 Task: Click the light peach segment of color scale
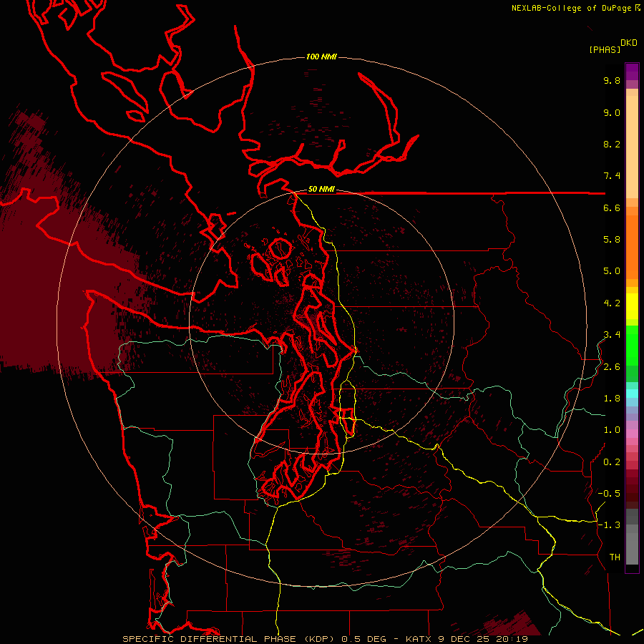pos(632,147)
